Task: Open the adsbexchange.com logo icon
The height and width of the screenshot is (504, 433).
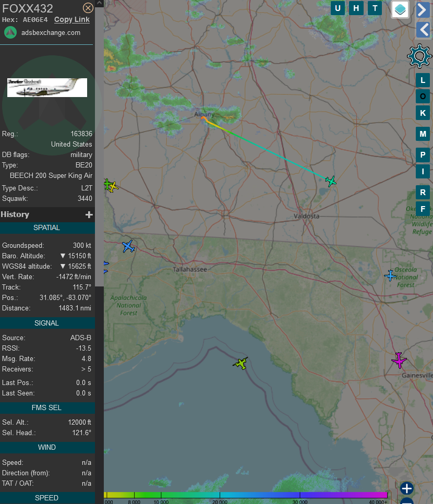Action: tap(10, 32)
